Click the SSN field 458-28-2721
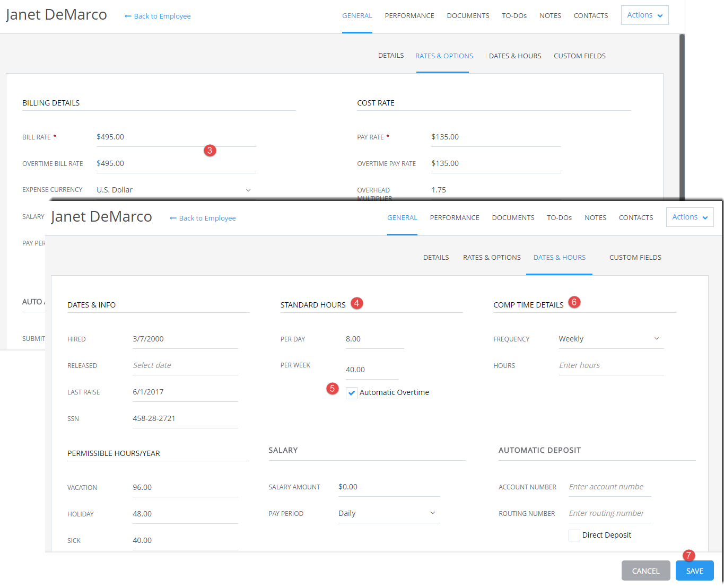 click(x=185, y=418)
